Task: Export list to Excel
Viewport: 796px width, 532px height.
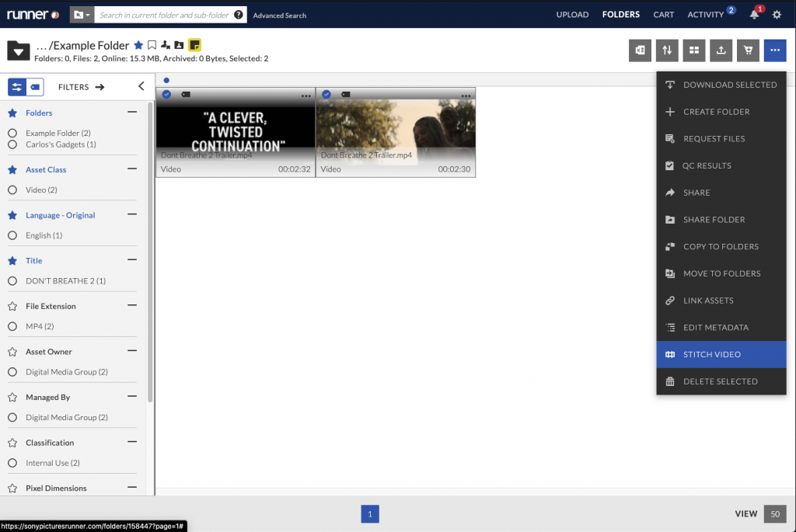Action: [641, 50]
